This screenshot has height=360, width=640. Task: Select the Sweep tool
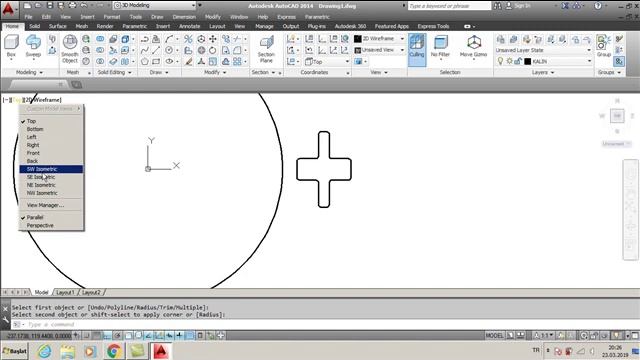(x=33, y=46)
